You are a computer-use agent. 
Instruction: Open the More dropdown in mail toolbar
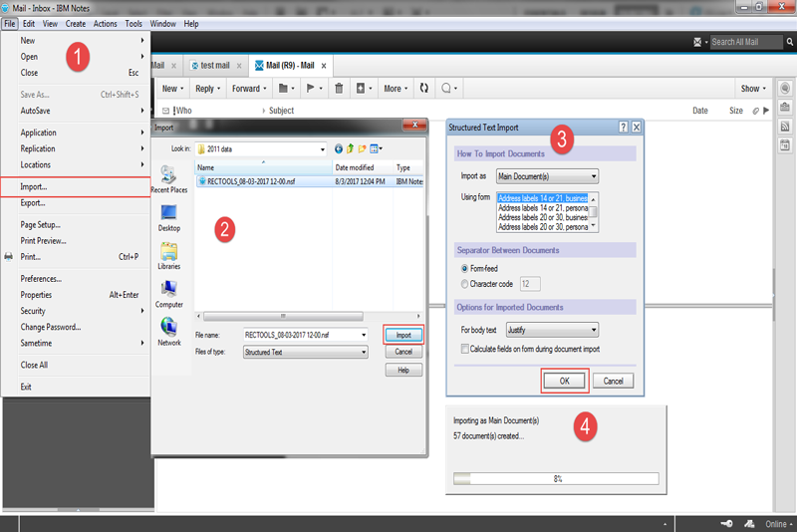pyautogui.click(x=396, y=89)
